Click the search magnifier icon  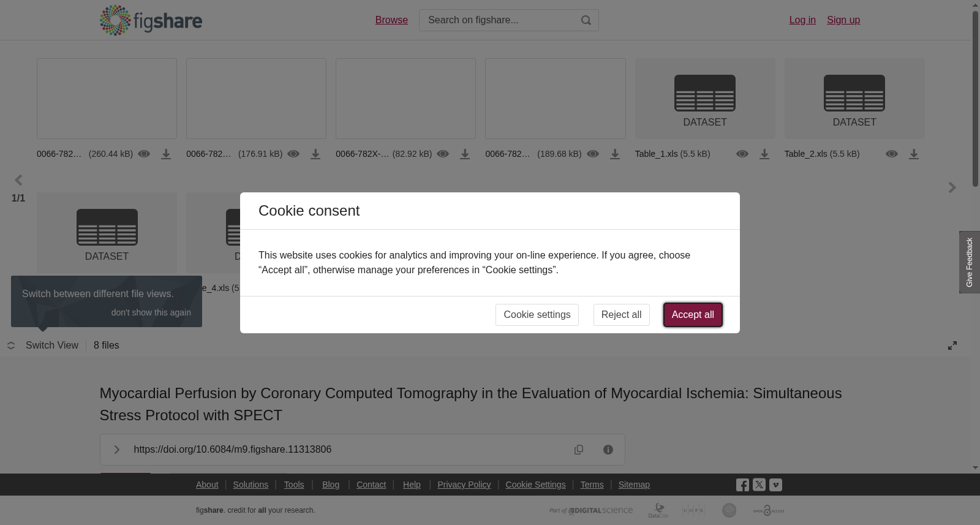click(x=586, y=20)
